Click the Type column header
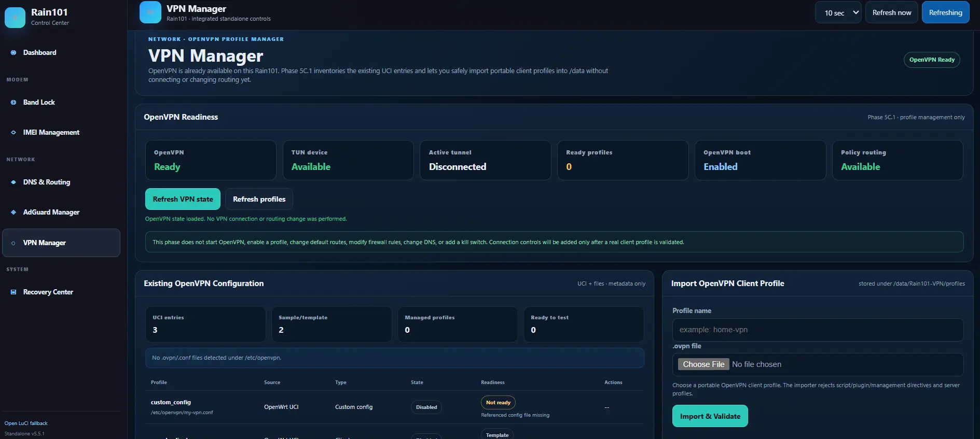The image size is (980, 439). pyautogui.click(x=341, y=383)
